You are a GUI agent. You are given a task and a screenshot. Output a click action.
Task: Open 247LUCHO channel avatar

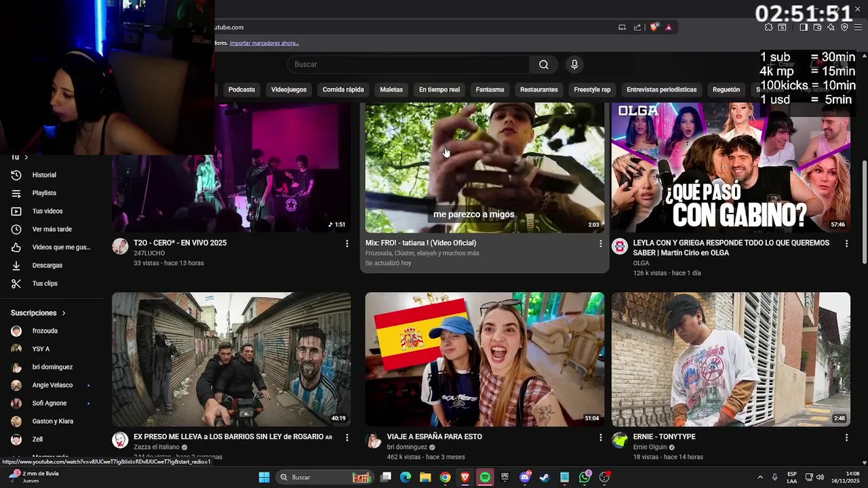click(x=120, y=246)
